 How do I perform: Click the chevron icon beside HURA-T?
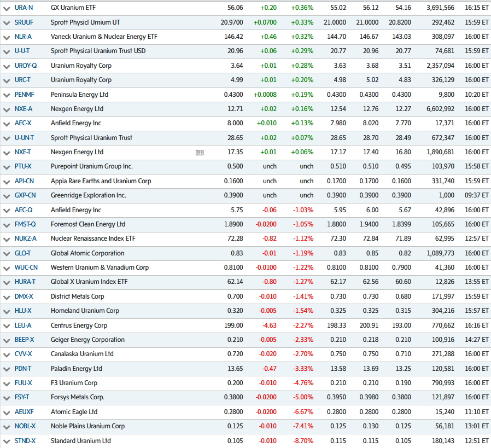(7, 282)
